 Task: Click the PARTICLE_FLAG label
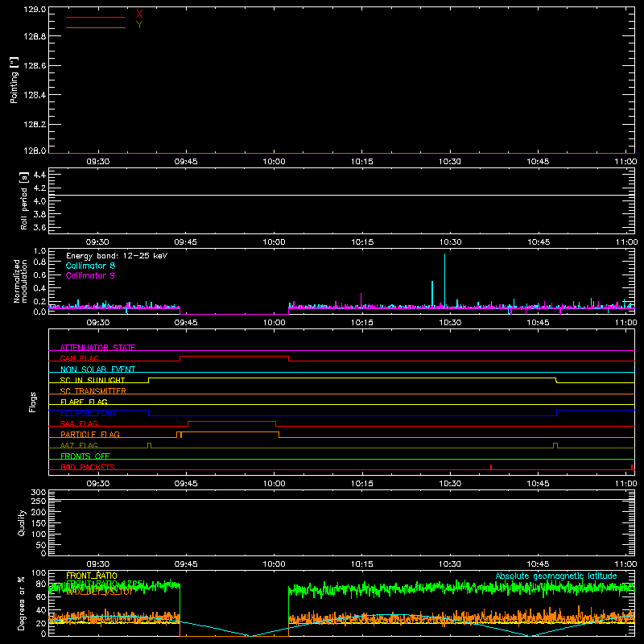click(x=90, y=435)
